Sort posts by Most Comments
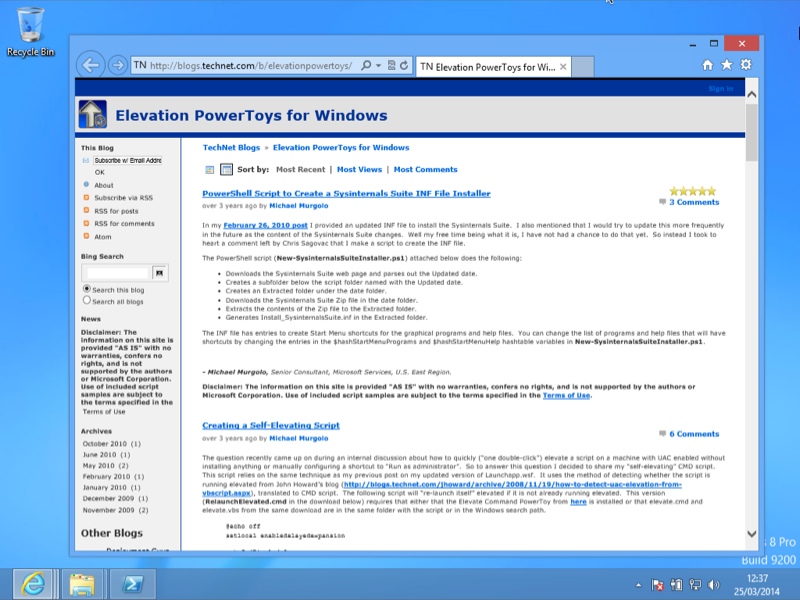The width and height of the screenshot is (800, 600). pyautogui.click(x=426, y=169)
